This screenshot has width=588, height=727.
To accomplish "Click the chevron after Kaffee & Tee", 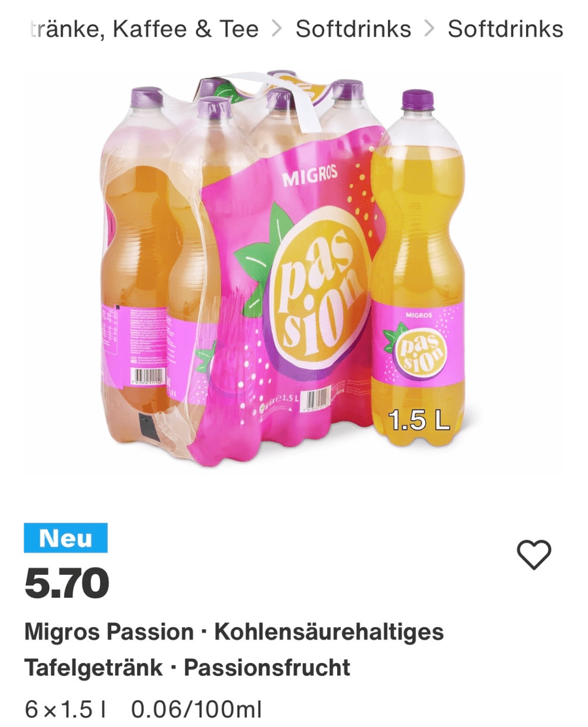I will (277, 29).
